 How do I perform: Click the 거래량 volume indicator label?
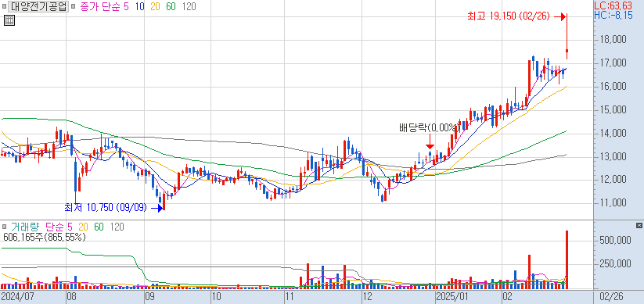click(26, 227)
